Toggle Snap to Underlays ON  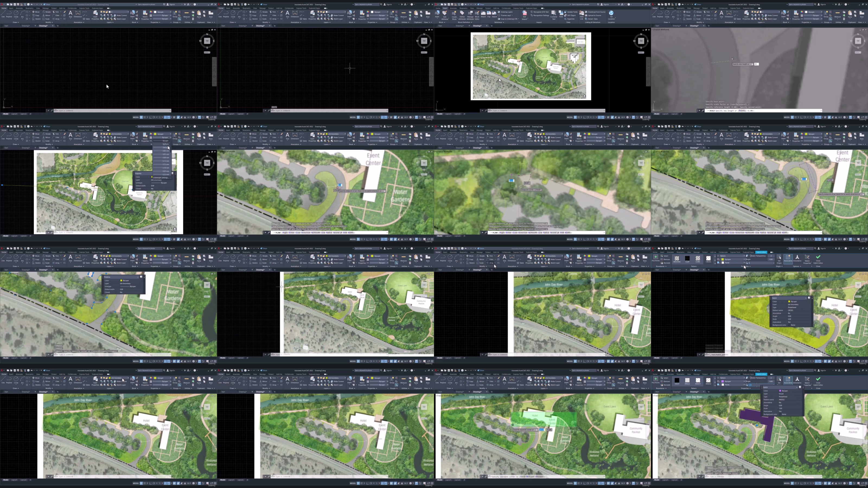click(509, 19)
